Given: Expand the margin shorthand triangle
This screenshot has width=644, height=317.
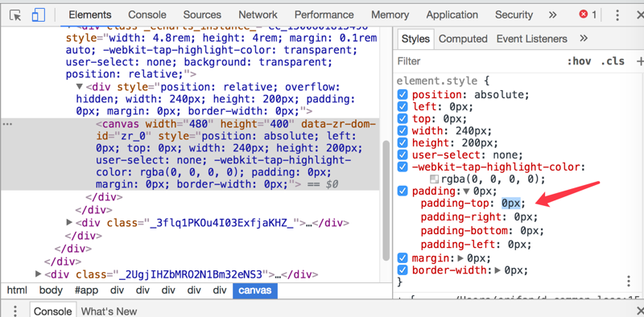Looking at the screenshot, I should click(x=460, y=258).
